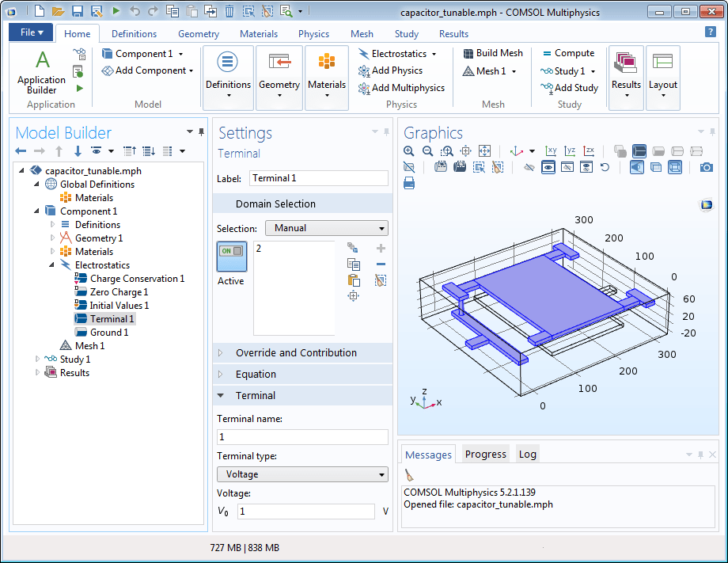The height and width of the screenshot is (563, 728).
Task: Click the Print icon in the Graphics toolbar
Action: pos(408,182)
